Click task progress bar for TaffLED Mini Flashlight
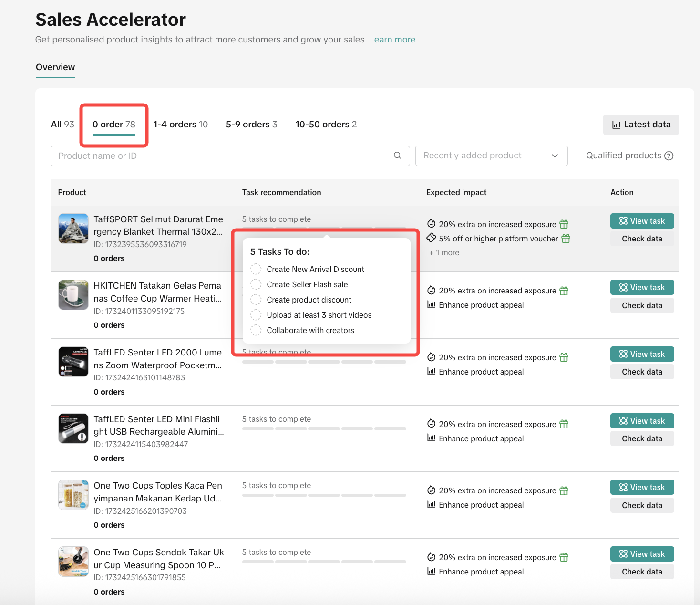700x605 pixels. coord(324,429)
